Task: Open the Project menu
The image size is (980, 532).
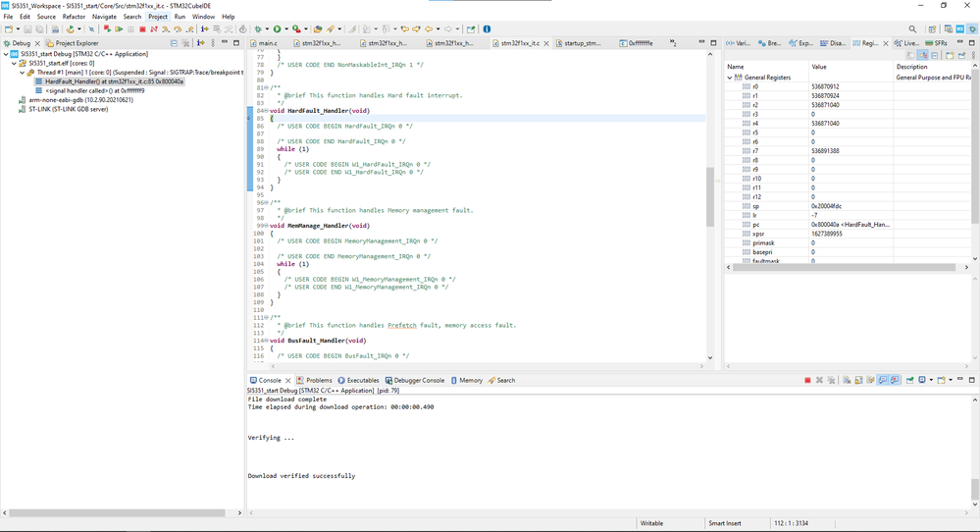Action: click(x=157, y=17)
